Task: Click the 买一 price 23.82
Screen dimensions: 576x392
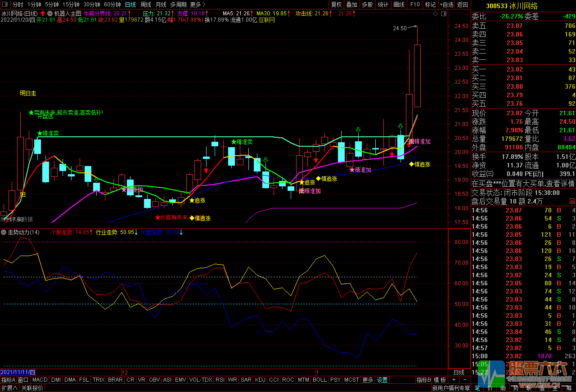Action: click(515, 69)
